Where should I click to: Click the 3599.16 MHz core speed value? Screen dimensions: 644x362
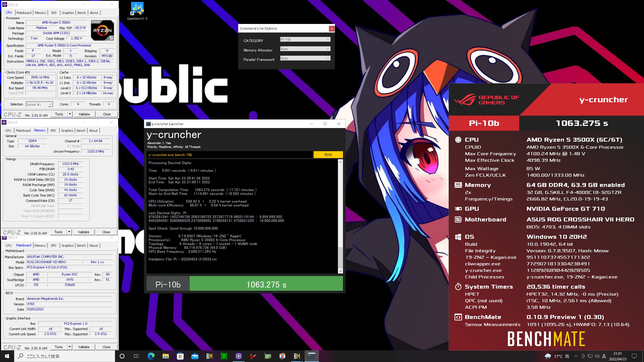coord(40,77)
